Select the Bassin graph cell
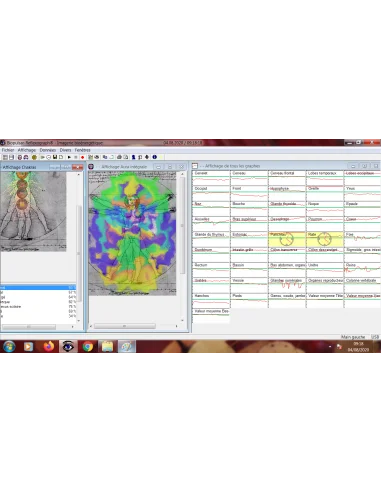Viewport: 381px width, 492px height. (x=249, y=270)
